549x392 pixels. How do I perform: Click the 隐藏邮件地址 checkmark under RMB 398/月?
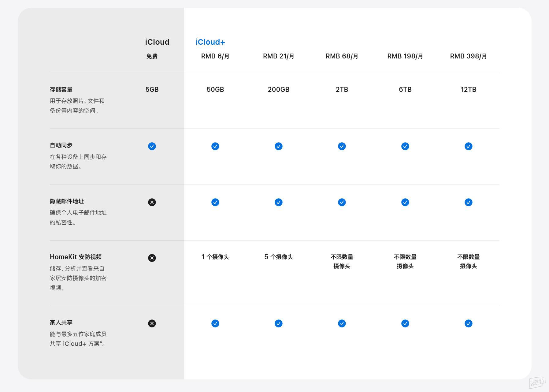pyautogui.click(x=469, y=202)
